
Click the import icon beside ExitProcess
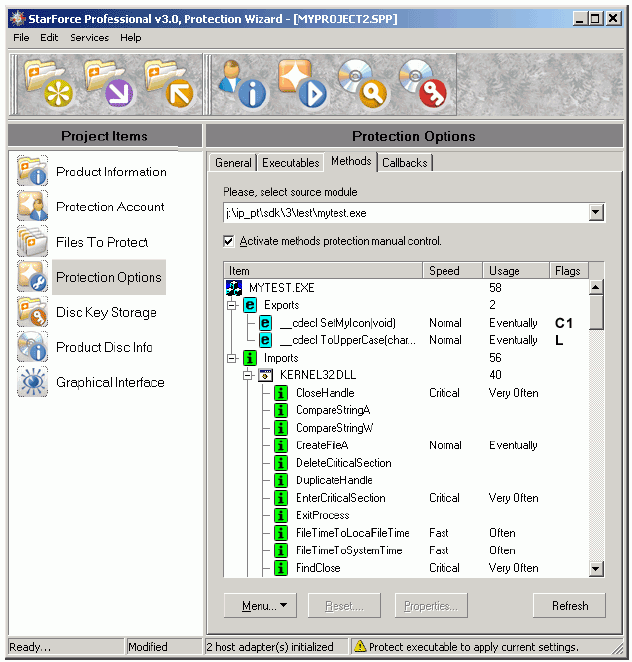click(281, 515)
